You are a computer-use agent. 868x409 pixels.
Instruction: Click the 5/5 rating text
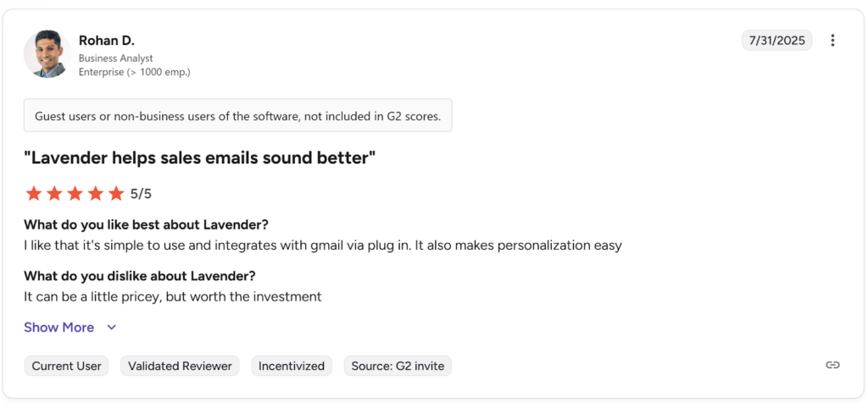coord(141,194)
